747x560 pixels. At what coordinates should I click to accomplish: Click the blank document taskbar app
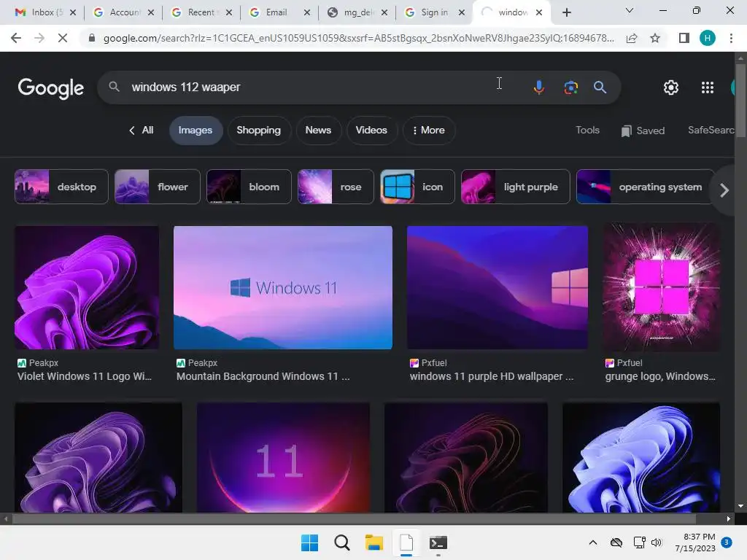[x=406, y=542]
